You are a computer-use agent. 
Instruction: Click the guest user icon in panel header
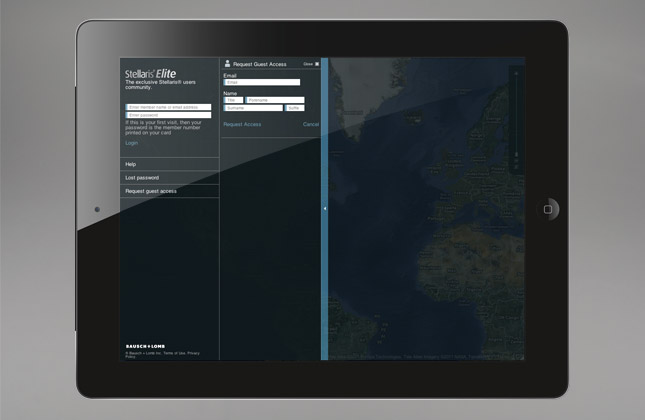point(227,63)
